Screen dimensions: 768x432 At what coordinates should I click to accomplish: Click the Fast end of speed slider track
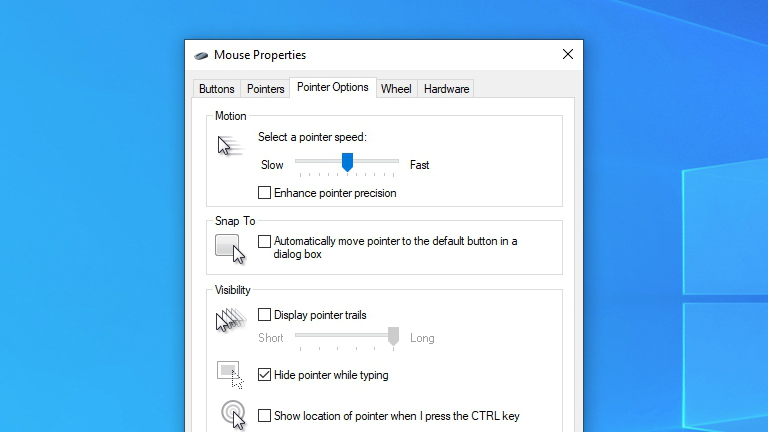tap(395, 161)
